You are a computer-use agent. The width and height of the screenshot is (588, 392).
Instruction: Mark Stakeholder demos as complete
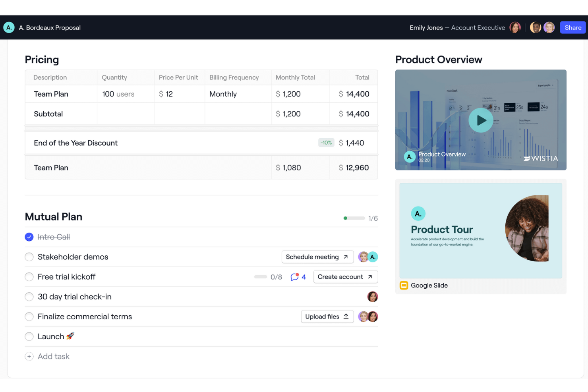pos(29,257)
